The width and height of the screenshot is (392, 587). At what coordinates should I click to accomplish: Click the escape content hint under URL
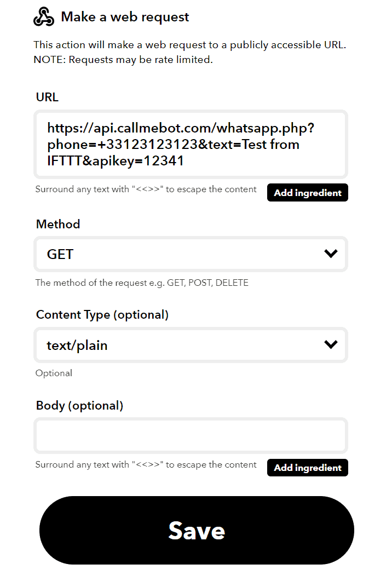146,189
